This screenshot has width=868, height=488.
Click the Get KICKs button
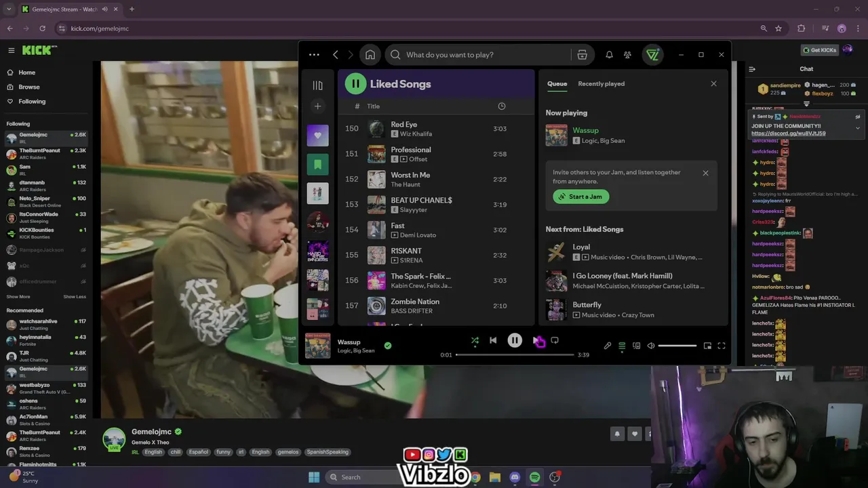click(820, 50)
